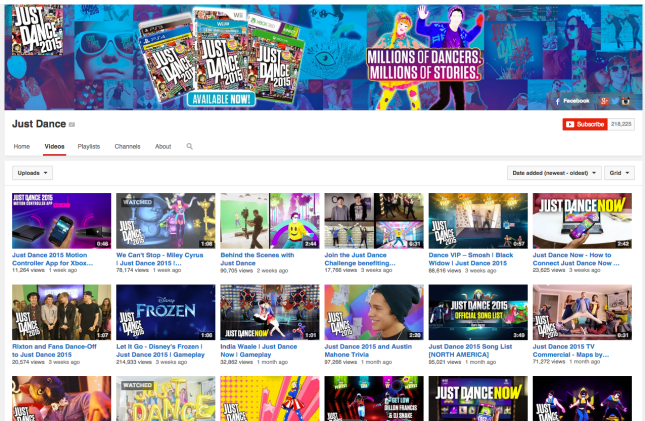Open the Date added sort dropdown
The width and height of the screenshot is (645, 421).
pyautogui.click(x=553, y=173)
